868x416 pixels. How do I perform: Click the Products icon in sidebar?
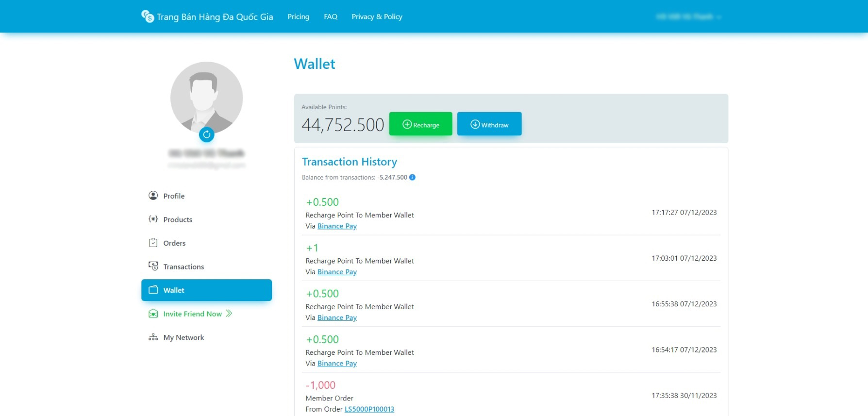[x=153, y=219]
